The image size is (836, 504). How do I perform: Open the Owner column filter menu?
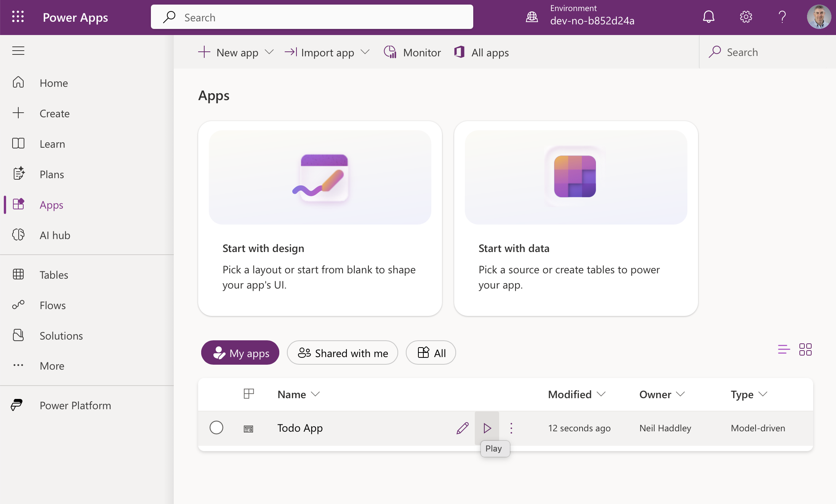pyautogui.click(x=662, y=394)
